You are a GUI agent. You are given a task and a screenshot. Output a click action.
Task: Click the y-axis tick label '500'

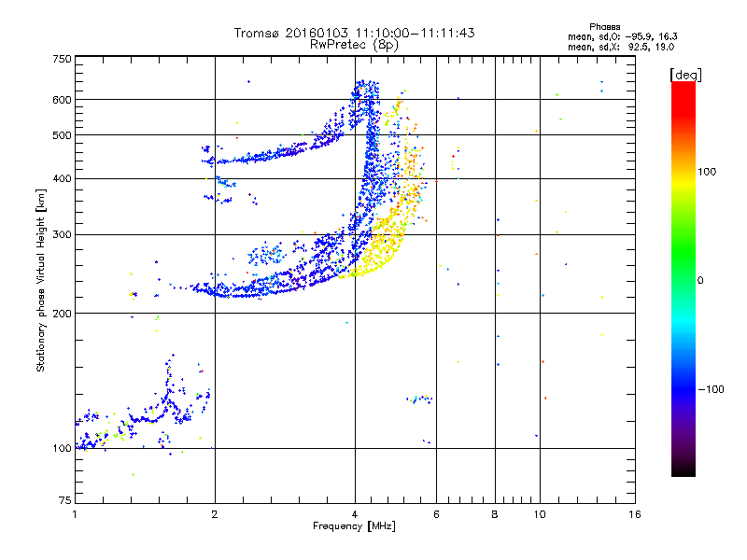coord(62,135)
